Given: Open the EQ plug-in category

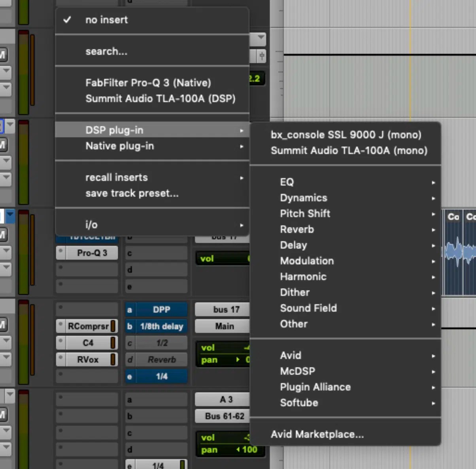Looking at the screenshot, I should coord(346,182).
